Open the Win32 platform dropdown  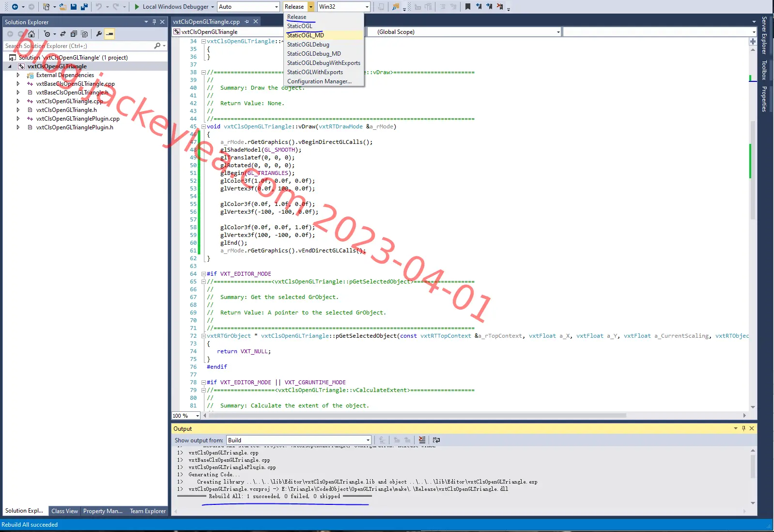pos(344,7)
